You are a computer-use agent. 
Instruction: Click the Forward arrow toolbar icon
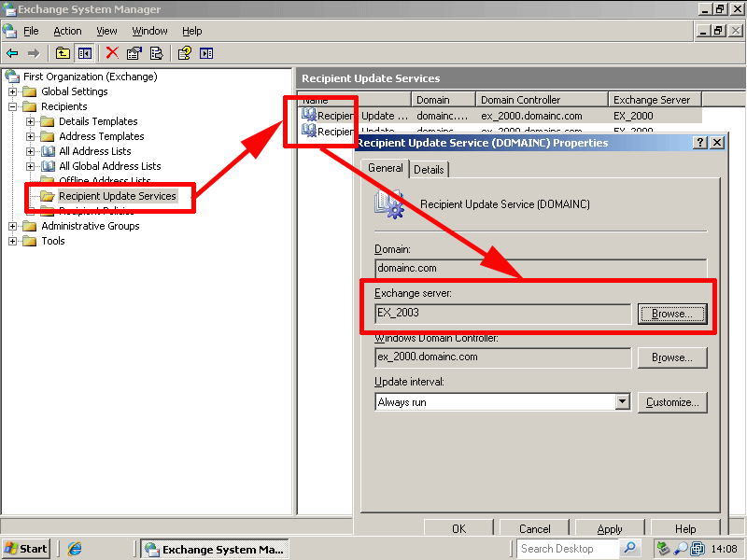click(x=34, y=53)
